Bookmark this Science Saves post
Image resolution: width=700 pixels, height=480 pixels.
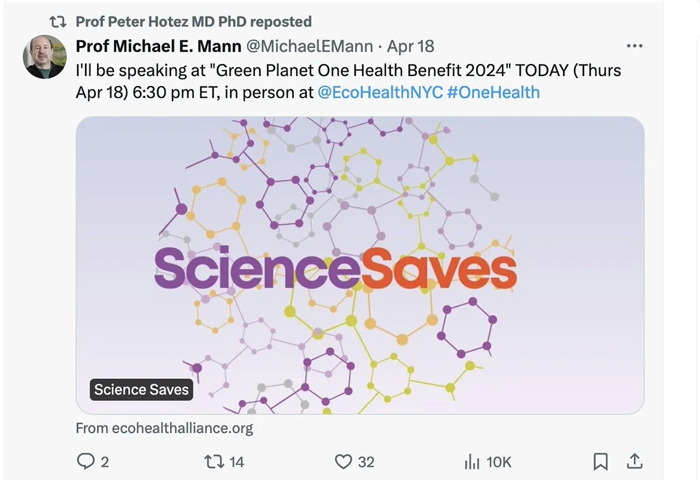pos(600,461)
